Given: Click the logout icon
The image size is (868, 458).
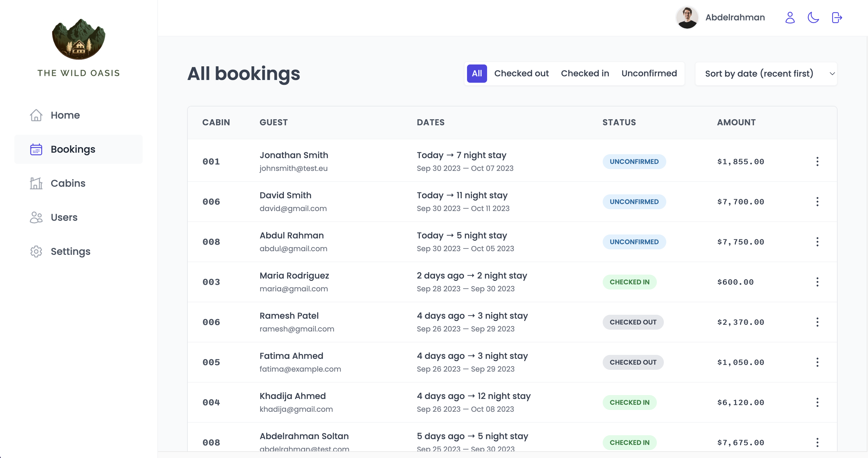Looking at the screenshot, I should click(837, 18).
